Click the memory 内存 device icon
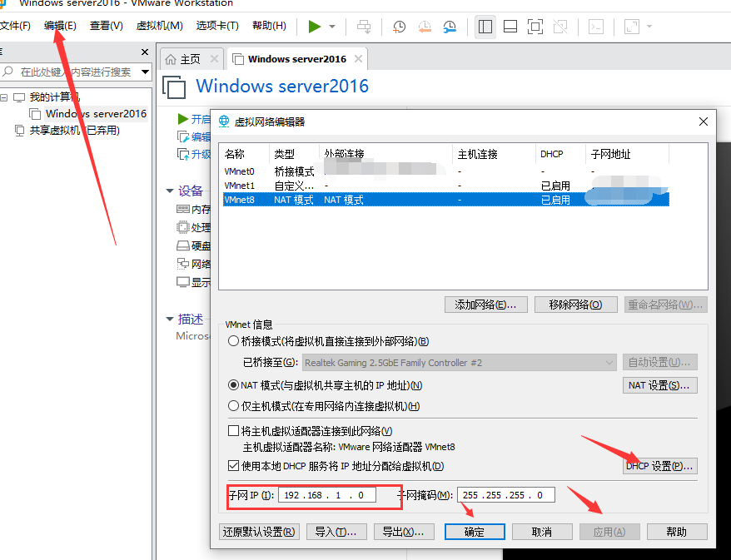Screen dimensions: 731x560 (x=183, y=209)
